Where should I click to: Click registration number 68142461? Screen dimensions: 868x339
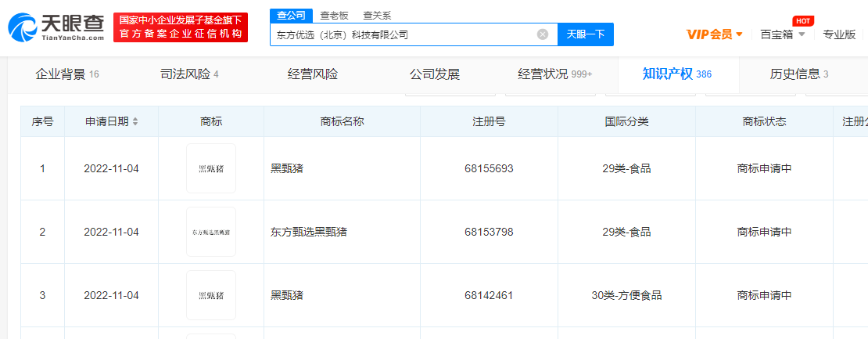(x=489, y=296)
